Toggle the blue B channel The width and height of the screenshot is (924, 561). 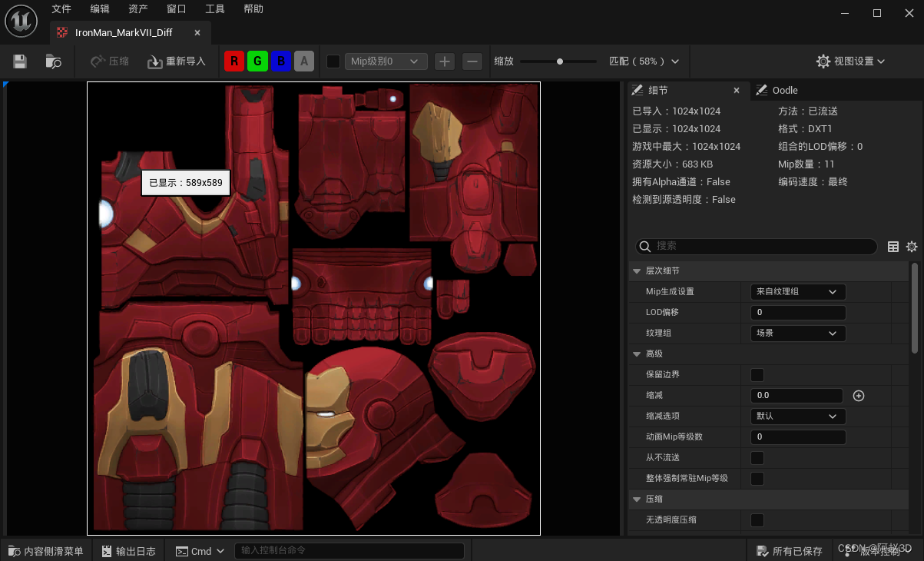(281, 61)
